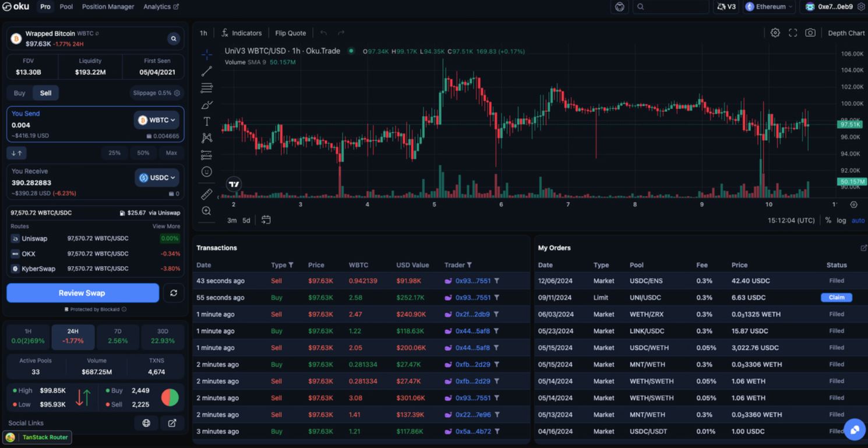Viewport: 868px width, 448px height.
Task: Set send amount to Max
Action: point(171,153)
